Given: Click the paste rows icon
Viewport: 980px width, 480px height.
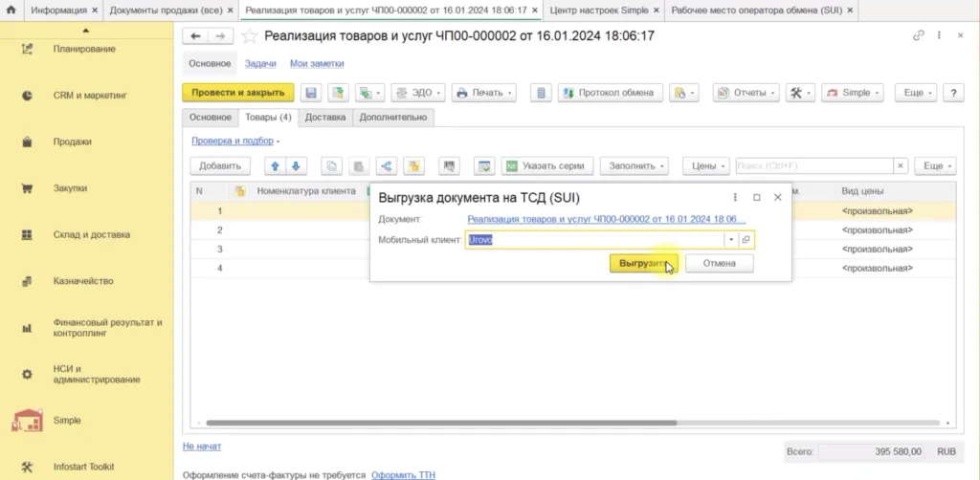Looking at the screenshot, I should [x=359, y=166].
